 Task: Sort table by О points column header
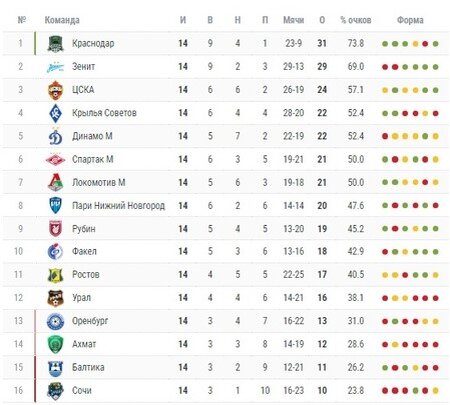pos(322,20)
